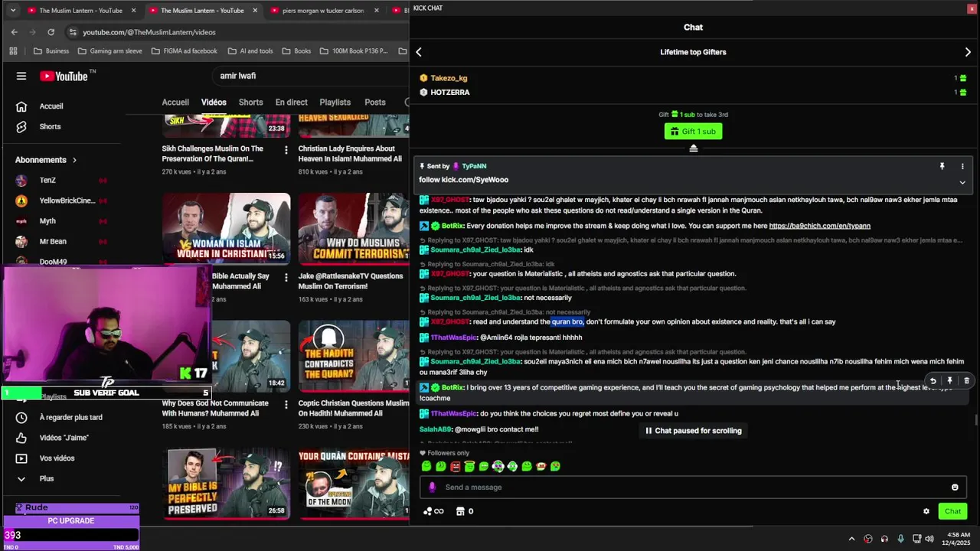
Task: Go back in the browser
Action: click(x=14, y=32)
